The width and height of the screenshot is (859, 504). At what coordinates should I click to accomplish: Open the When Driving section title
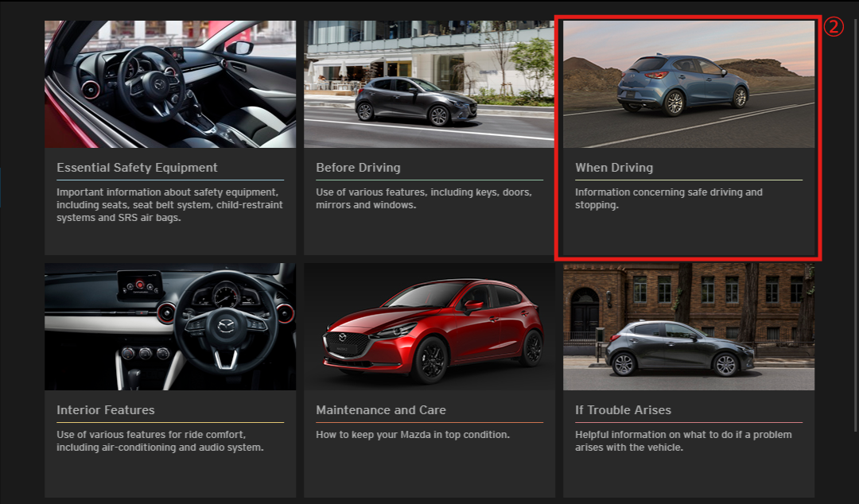(614, 168)
